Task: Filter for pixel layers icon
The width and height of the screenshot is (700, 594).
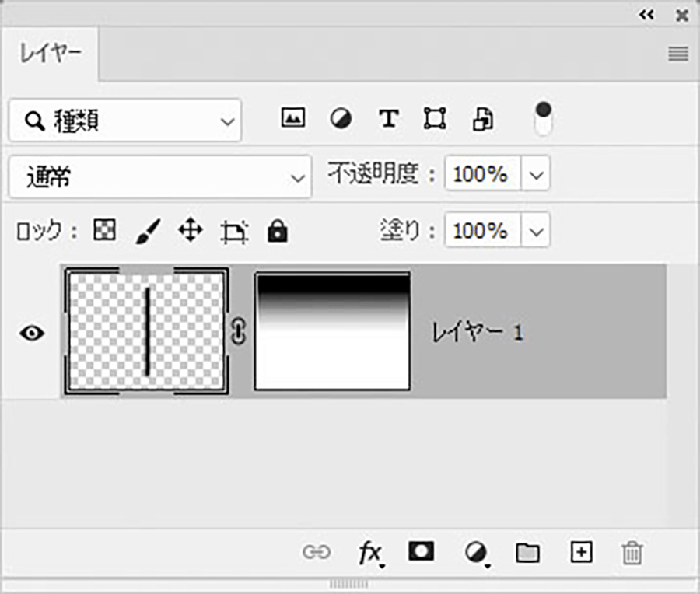Action: pyautogui.click(x=293, y=118)
